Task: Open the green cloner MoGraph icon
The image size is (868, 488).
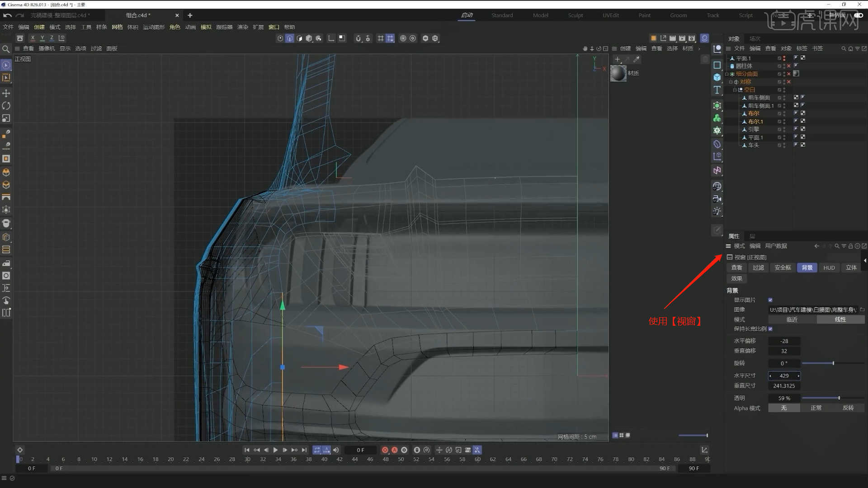Action: [717, 118]
